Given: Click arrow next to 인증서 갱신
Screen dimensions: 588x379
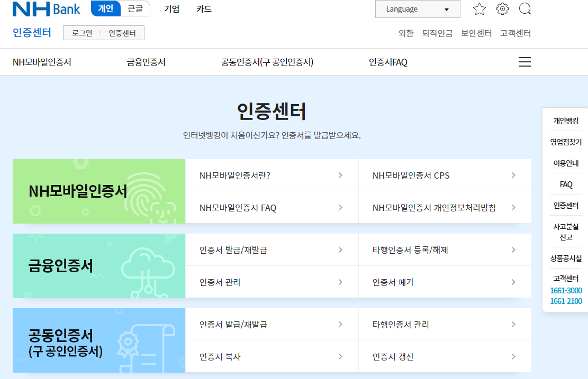Looking at the screenshot, I should tap(513, 356).
